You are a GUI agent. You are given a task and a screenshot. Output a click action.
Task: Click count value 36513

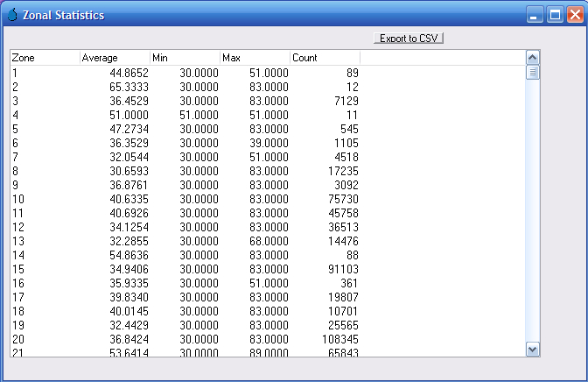(344, 227)
